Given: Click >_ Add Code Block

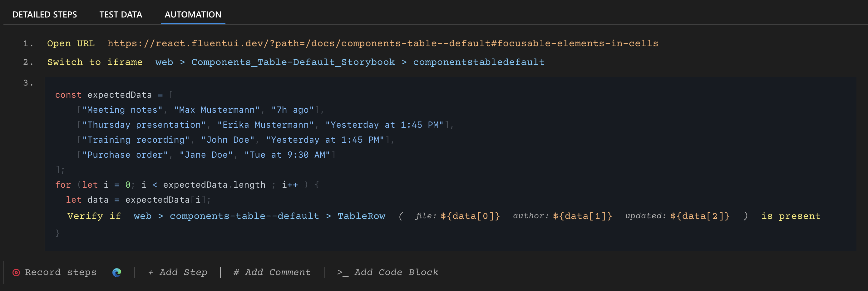Looking at the screenshot, I should [387, 272].
